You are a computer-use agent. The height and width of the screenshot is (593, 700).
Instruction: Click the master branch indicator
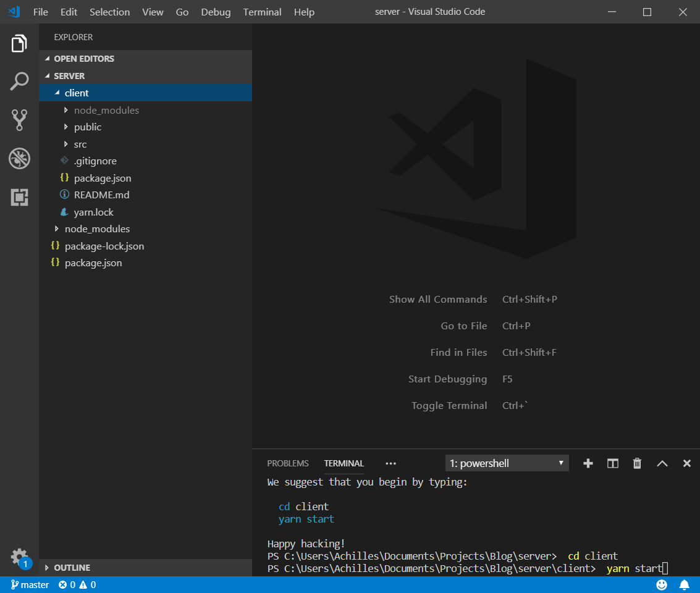29,584
